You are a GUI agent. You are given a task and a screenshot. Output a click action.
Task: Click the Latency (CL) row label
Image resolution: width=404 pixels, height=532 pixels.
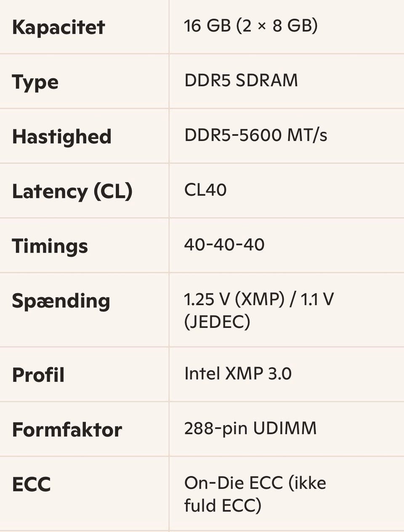[x=72, y=192]
